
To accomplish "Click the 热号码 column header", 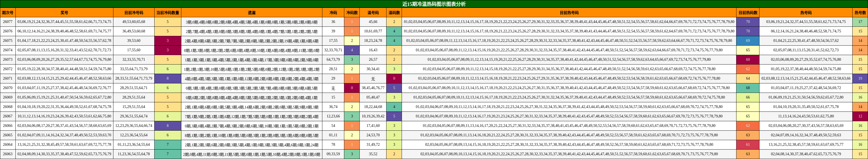I will click(x=806, y=13).
